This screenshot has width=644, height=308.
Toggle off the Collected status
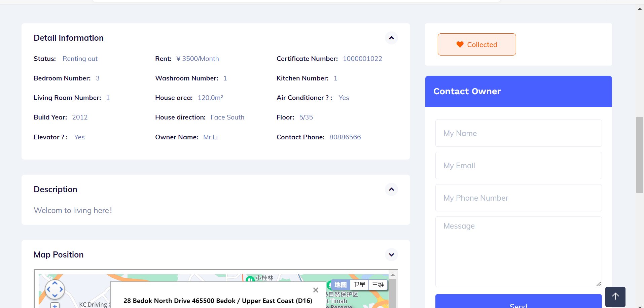coord(477,44)
